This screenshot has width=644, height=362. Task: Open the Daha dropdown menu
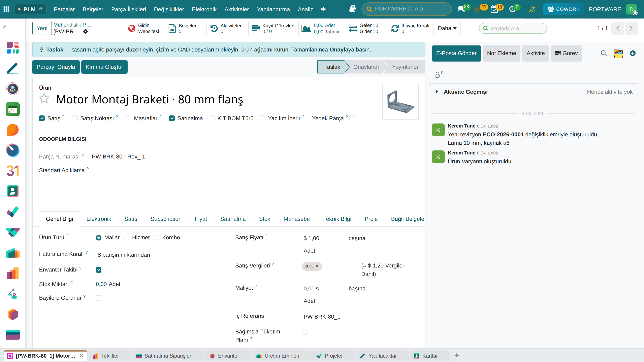(x=447, y=28)
